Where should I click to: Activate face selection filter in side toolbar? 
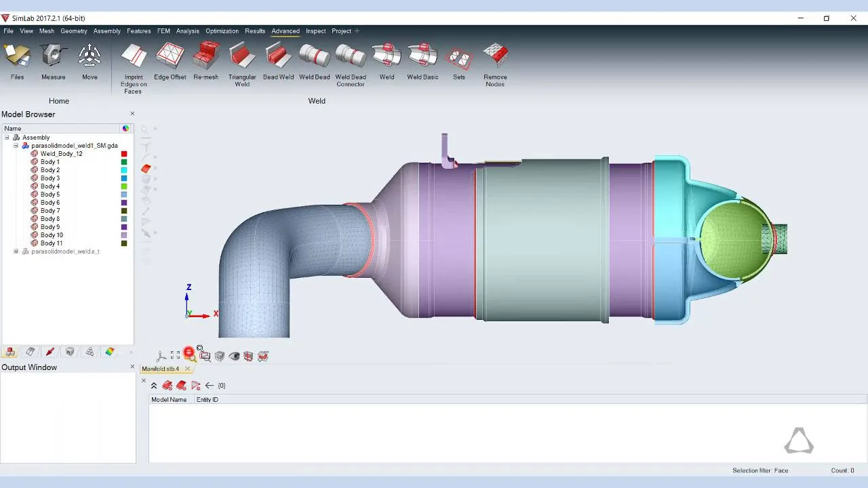146,169
